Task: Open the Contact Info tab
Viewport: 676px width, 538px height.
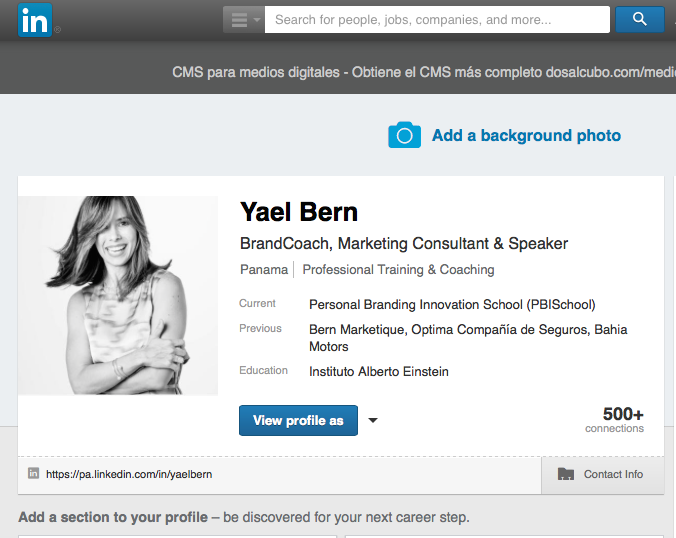Action: pos(612,474)
